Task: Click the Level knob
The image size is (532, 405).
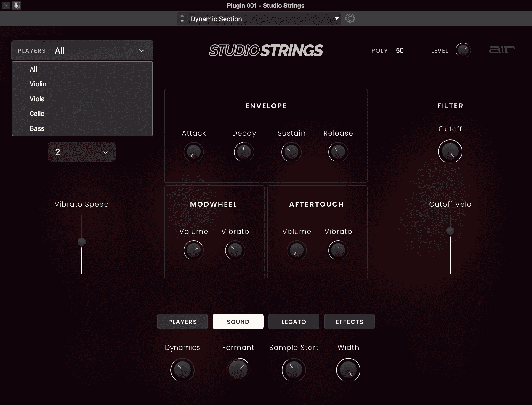Action: click(463, 50)
